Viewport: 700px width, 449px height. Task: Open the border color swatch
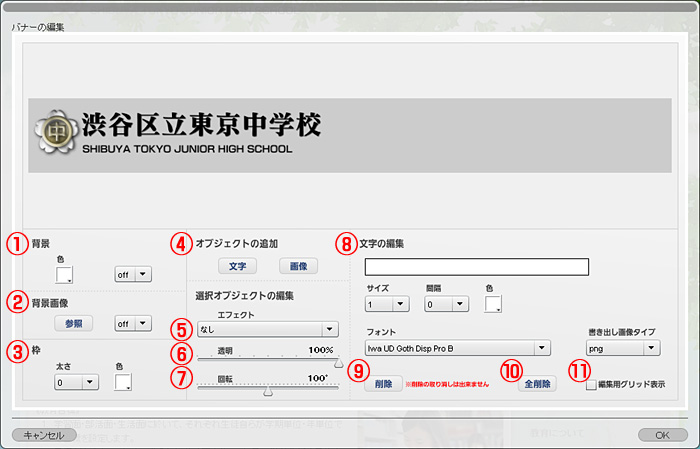[123, 382]
